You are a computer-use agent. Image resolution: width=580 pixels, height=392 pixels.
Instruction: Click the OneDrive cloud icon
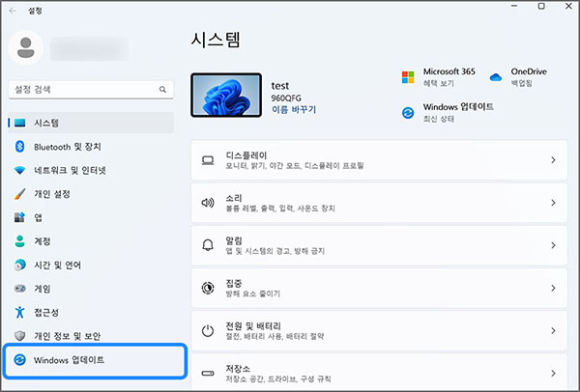pos(496,77)
